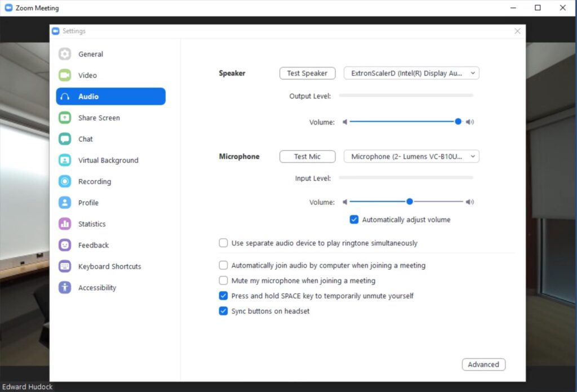
Task: Maximize the Zoom Meeting window
Action: tap(538, 8)
